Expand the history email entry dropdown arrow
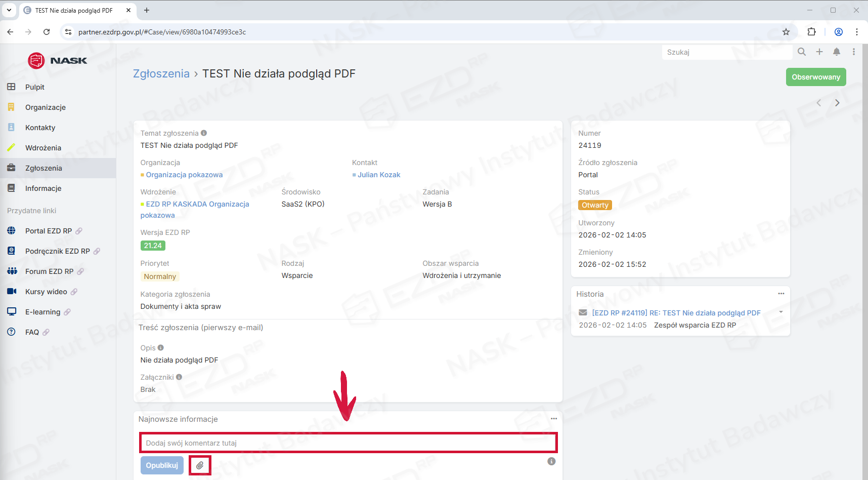 pyautogui.click(x=781, y=312)
